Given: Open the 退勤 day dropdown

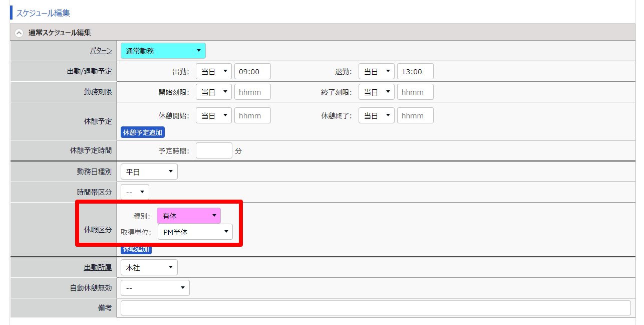Looking at the screenshot, I should (x=377, y=72).
